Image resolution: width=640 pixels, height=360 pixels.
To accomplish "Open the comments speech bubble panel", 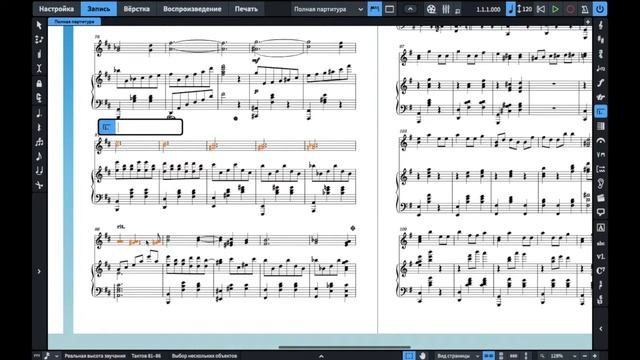I will click(x=600, y=212).
